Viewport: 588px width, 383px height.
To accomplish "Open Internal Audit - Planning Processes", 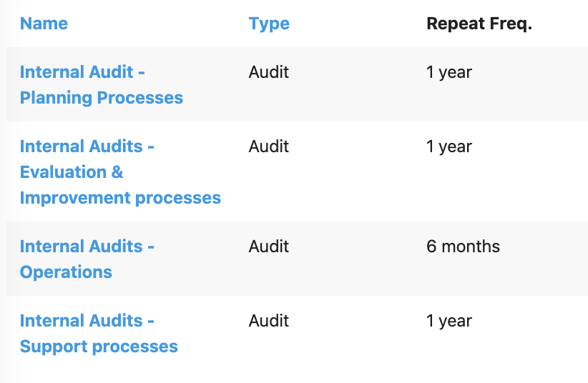I will 102,85.
